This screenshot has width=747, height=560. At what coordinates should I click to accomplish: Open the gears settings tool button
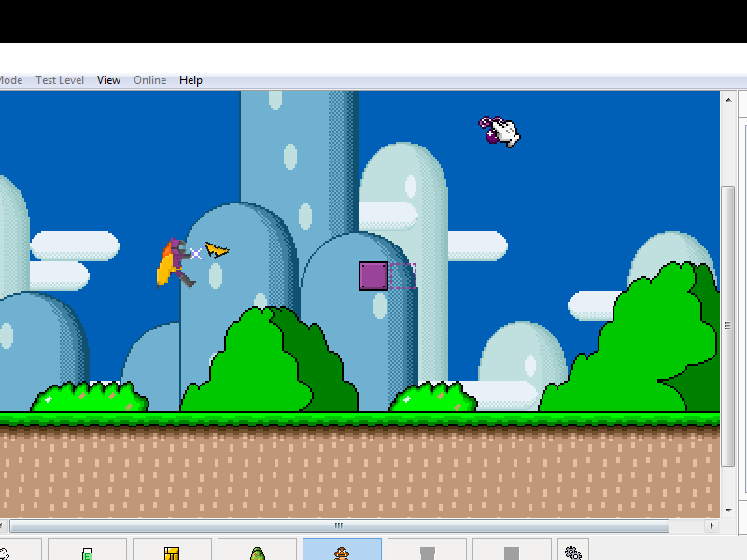tap(573, 549)
